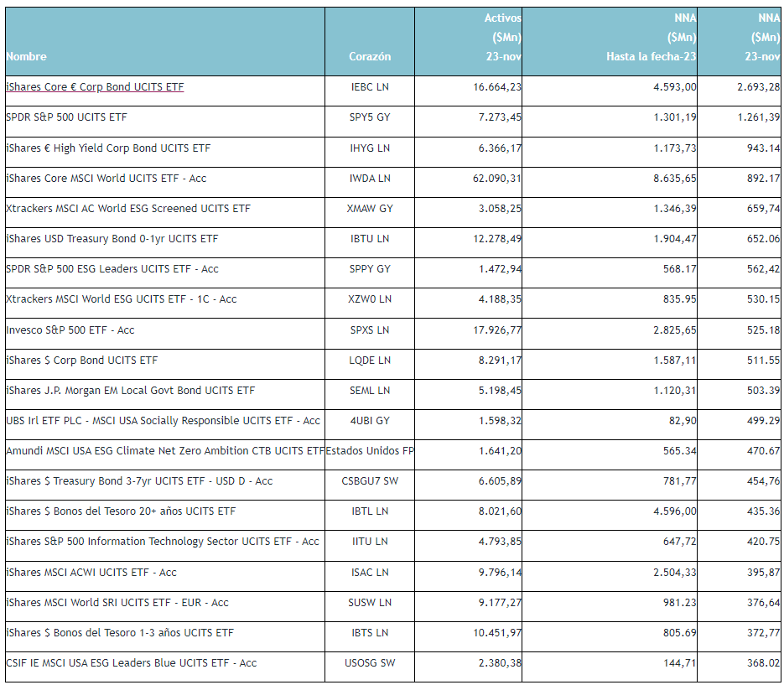Screen dimensions: 784x685
Task: Click the 4UBI GY ticker cell
Action: tap(370, 421)
